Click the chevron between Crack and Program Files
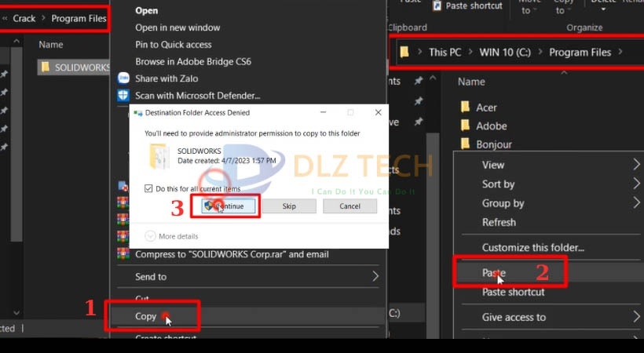 [x=43, y=18]
